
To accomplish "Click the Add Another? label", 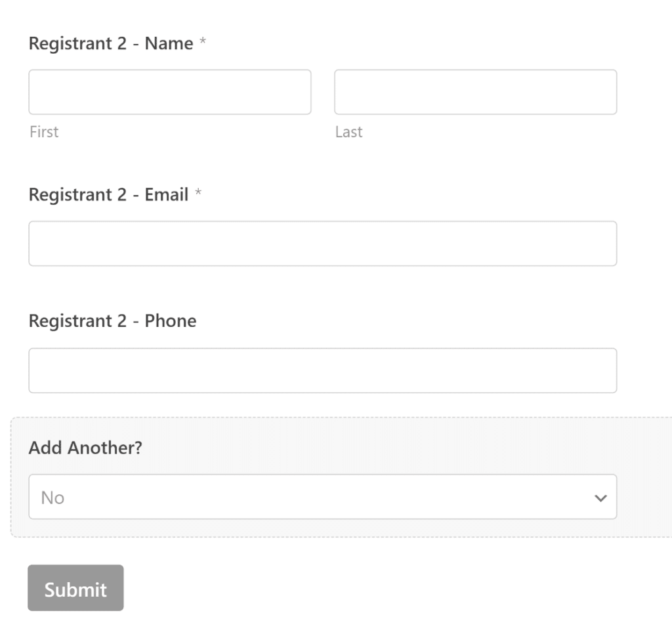I will [86, 448].
